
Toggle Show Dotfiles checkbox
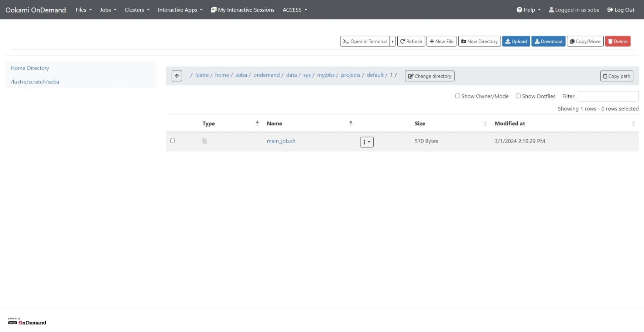click(518, 96)
